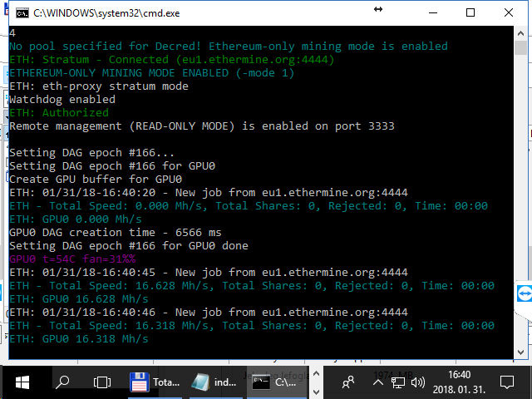Viewport: 532px width, 399px height.
Task: Click 'Total Speed: 16.628 Mh/s' line
Action: tap(252, 286)
